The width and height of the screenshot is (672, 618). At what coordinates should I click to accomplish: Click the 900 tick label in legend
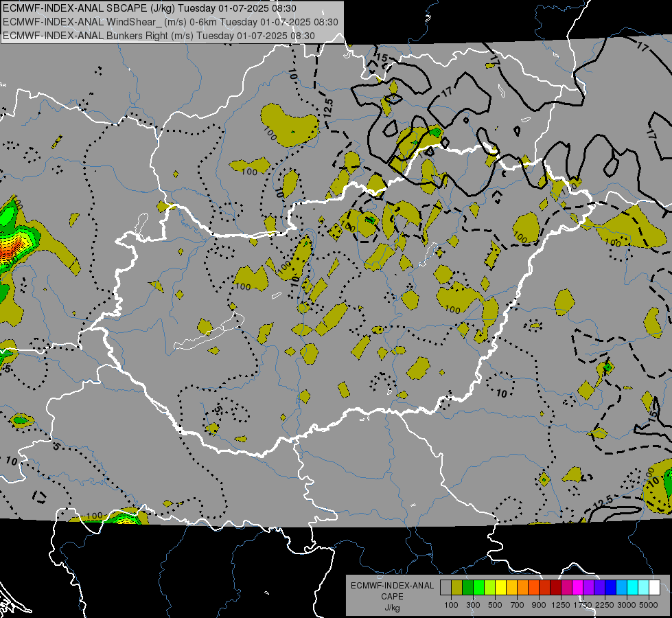pos(539,605)
